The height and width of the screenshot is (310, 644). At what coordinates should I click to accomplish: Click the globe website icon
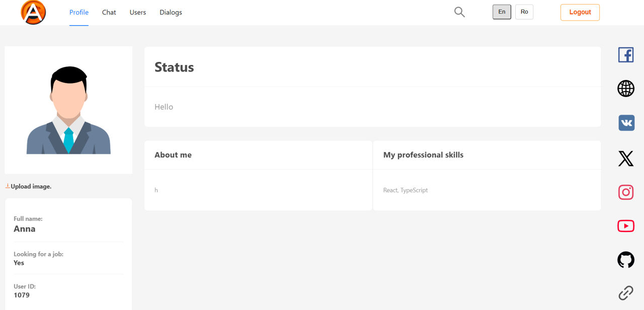click(x=625, y=89)
